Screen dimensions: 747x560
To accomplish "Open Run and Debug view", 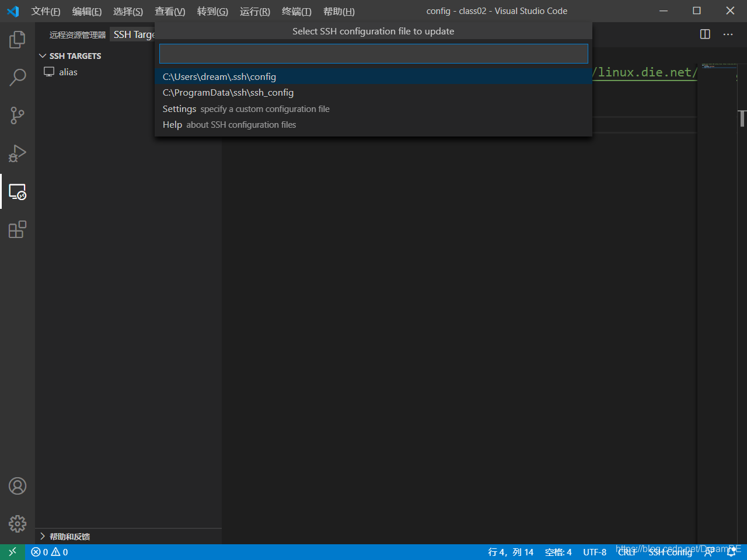I will coord(18,153).
